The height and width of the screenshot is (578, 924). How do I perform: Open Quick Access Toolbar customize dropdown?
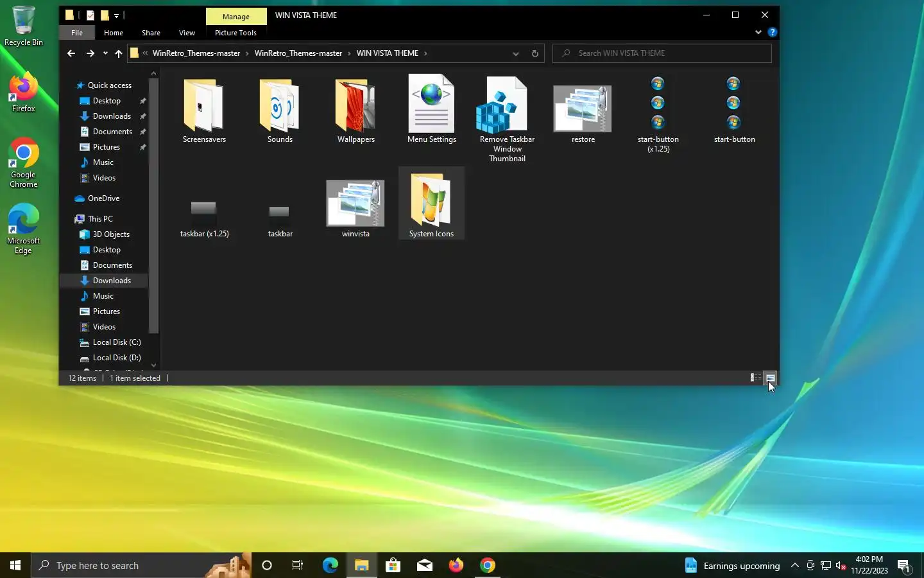[x=116, y=15]
